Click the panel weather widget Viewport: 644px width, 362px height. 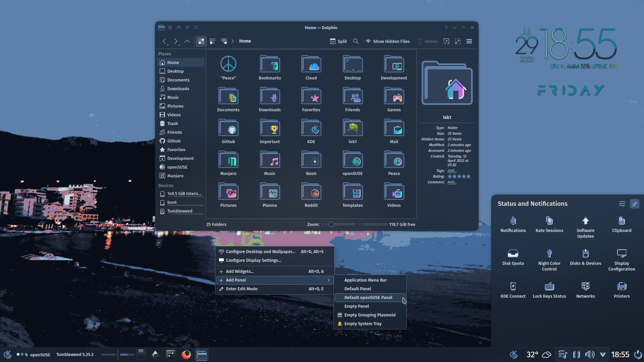539,355
